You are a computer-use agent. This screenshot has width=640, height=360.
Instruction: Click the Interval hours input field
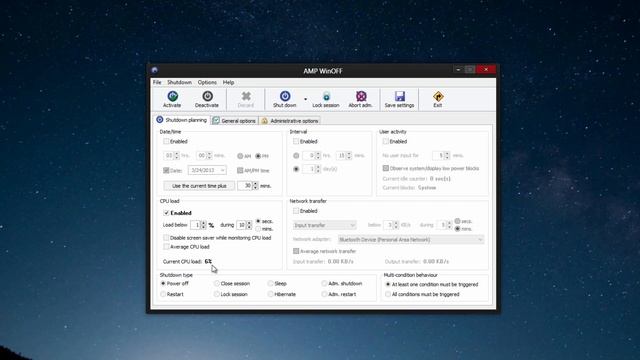click(x=310, y=156)
